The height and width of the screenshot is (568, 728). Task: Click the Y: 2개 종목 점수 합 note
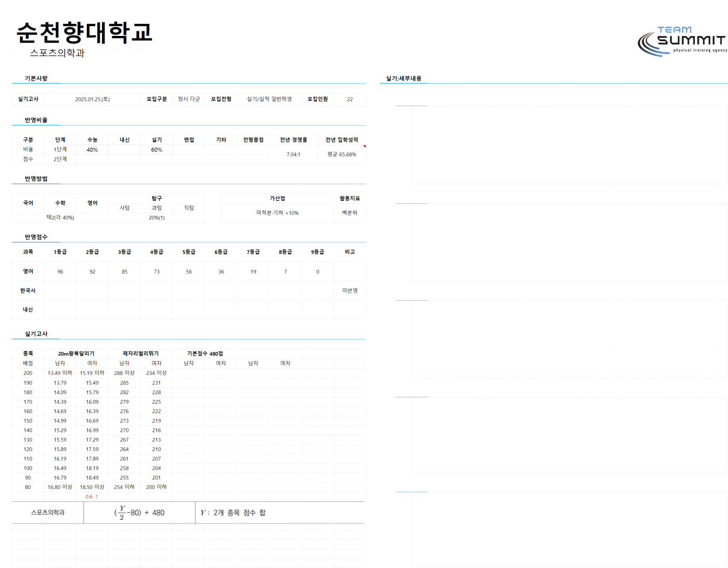(233, 513)
